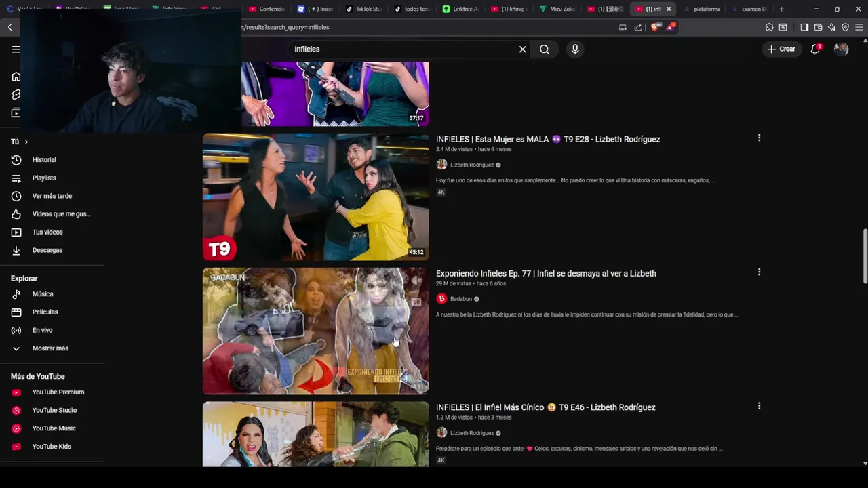
Task: Open the Badabun channel link
Action: (x=461, y=299)
